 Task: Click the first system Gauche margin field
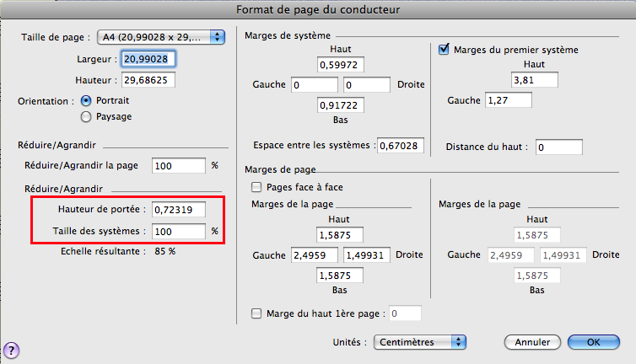click(x=509, y=100)
